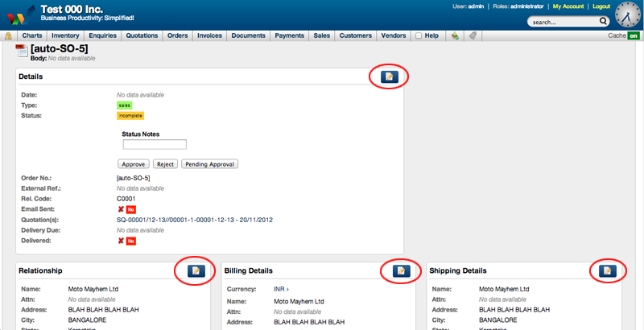Edit the Details panel
Image resolution: width=644 pixels, height=330 pixels.
point(390,76)
